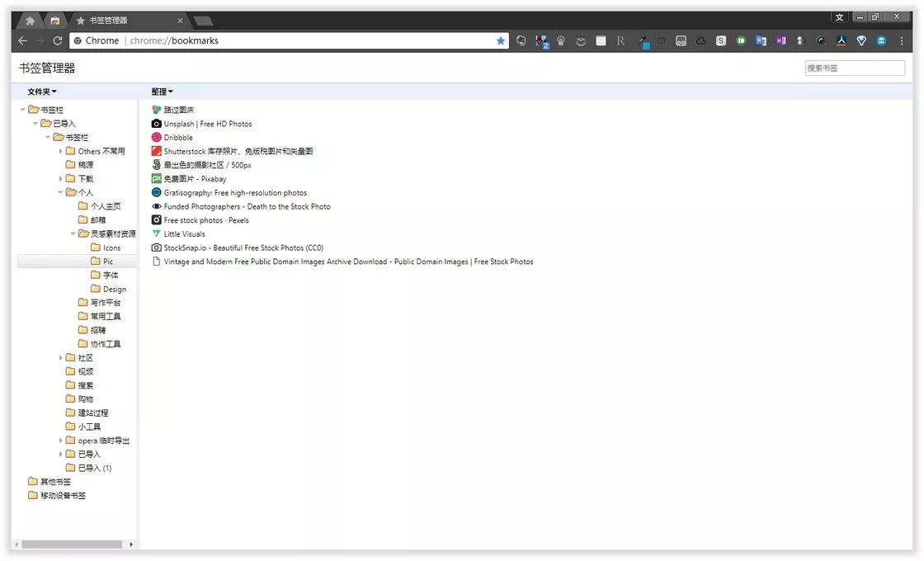This screenshot has width=924, height=561.
Task: Go back with the back arrow
Action: click(22, 40)
